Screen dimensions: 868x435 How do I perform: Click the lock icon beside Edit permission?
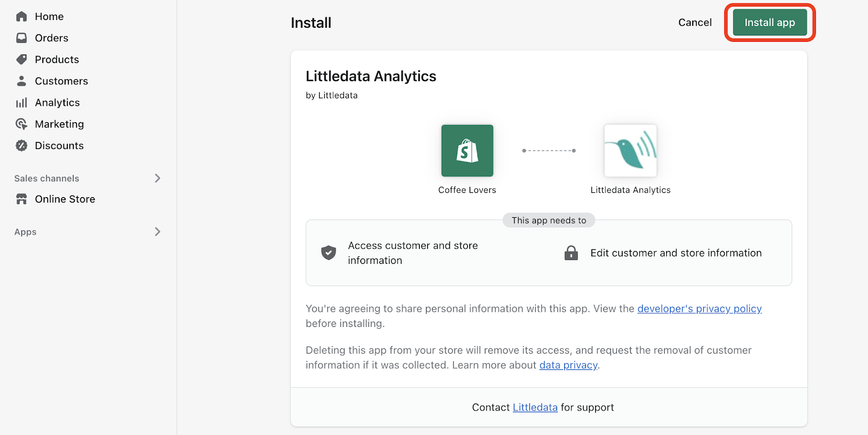click(x=571, y=253)
